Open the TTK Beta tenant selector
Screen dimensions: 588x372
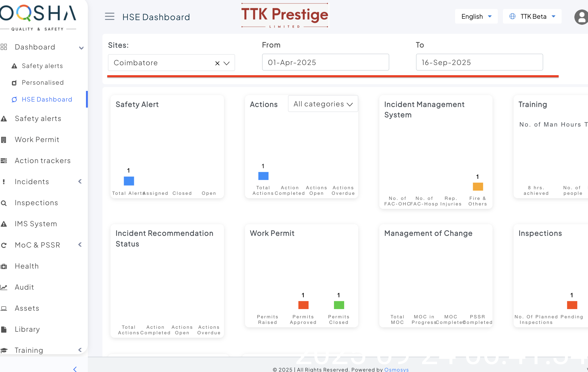pyautogui.click(x=532, y=17)
